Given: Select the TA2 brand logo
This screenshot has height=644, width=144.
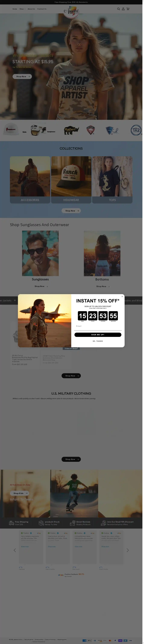Looking at the screenshot, I should click(136, 130).
